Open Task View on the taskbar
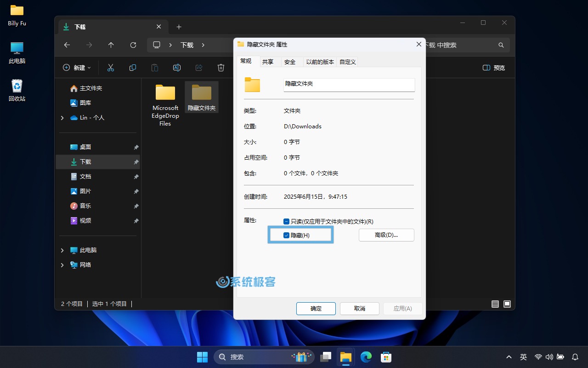Image resolution: width=588 pixels, height=368 pixels. [x=326, y=357]
